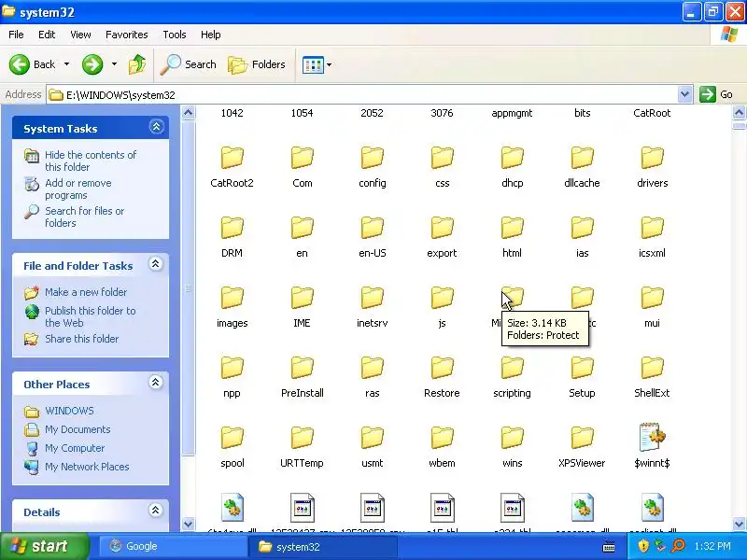This screenshot has width=747, height=560.
Task: Collapse the System Tasks panel
Action: point(156,127)
